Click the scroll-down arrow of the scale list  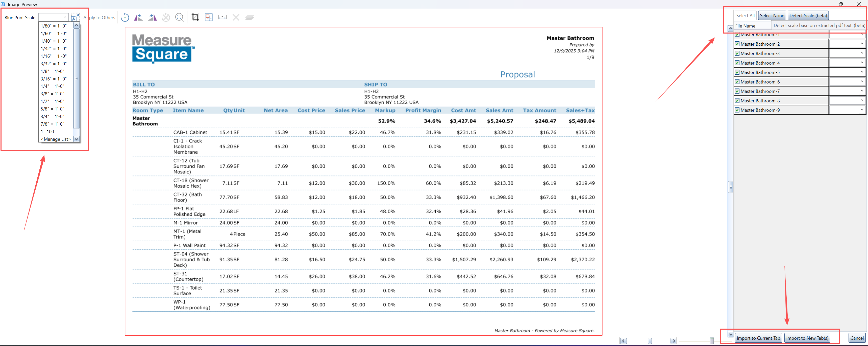coord(76,139)
